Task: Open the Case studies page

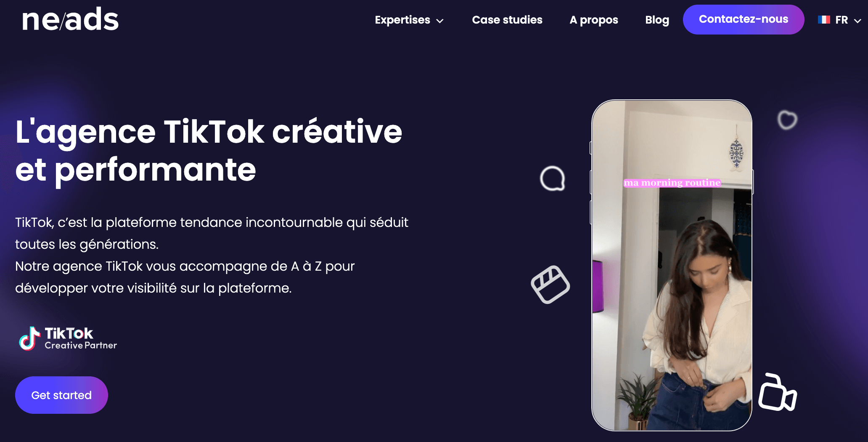Action: (507, 20)
